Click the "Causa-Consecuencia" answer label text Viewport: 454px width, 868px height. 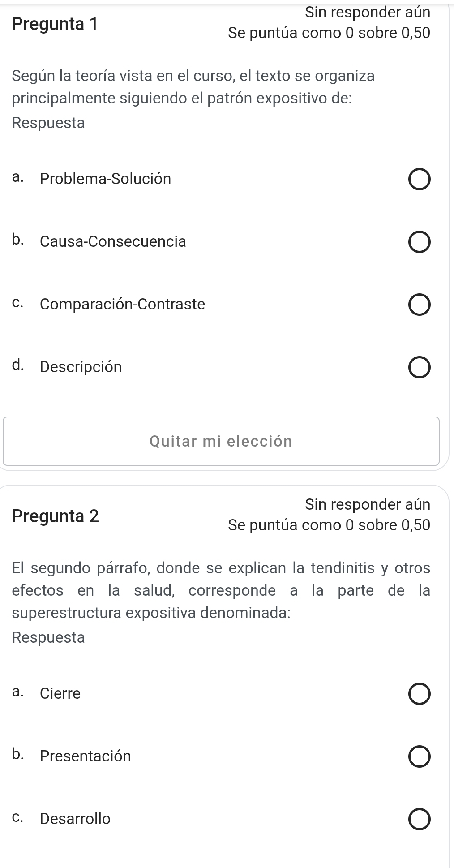(x=113, y=242)
